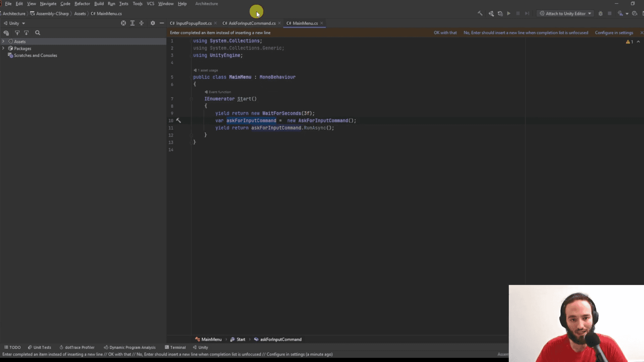
Task: Click the Refresh Unity assets icon in toolbar
Action: coord(500,13)
